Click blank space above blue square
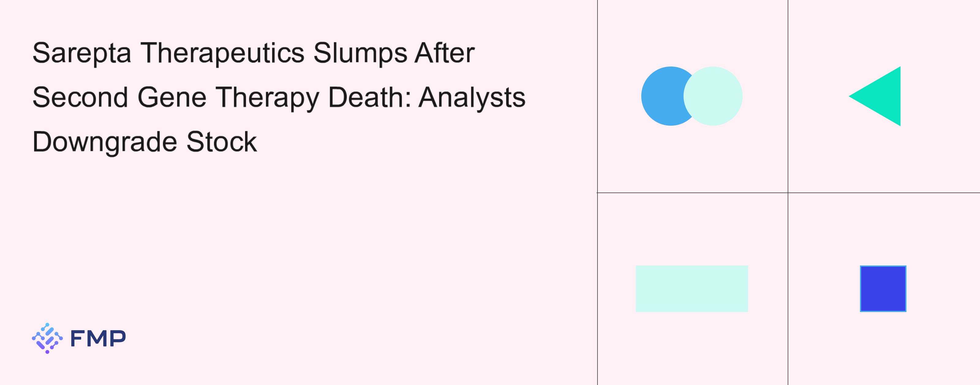Viewport: 980px width, 385px height. click(883, 228)
